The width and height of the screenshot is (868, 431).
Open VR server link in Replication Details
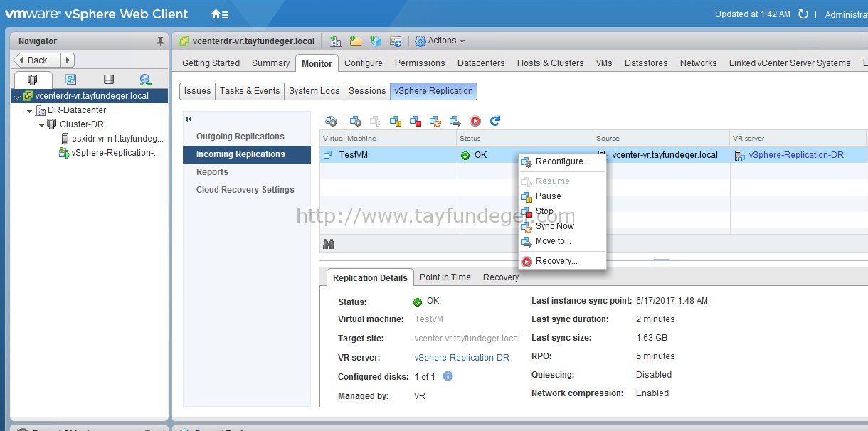point(462,358)
